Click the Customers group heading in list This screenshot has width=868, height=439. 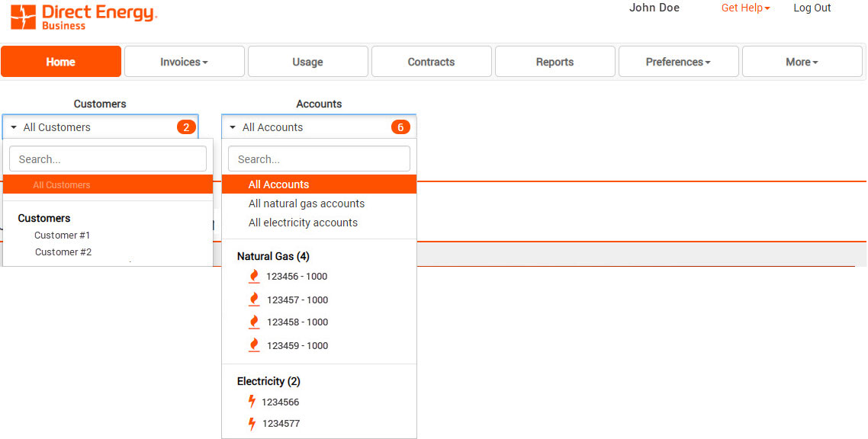point(44,219)
